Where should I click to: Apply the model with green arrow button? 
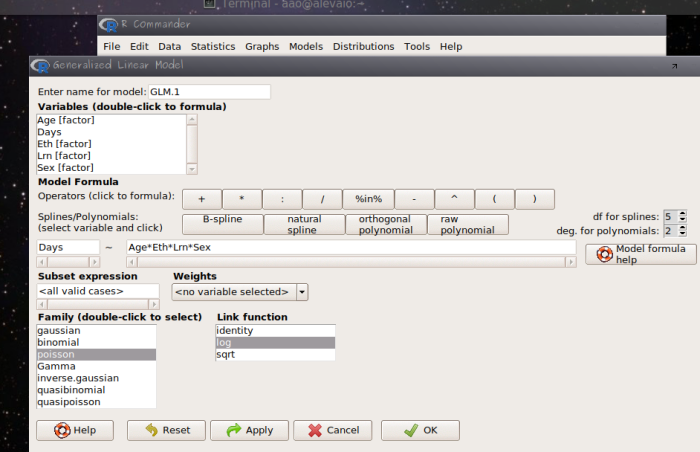(x=249, y=430)
